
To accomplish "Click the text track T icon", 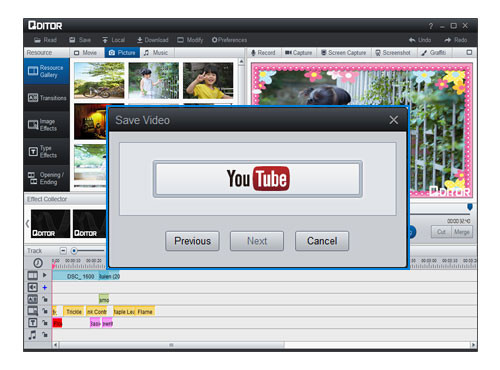I will [x=33, y=323].
